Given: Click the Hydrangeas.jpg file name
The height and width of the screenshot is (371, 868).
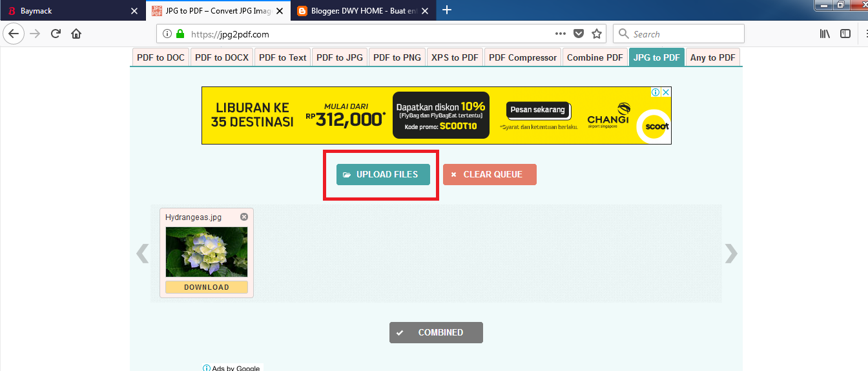Looking at the screenshot, I should click(x=193, y=217).
